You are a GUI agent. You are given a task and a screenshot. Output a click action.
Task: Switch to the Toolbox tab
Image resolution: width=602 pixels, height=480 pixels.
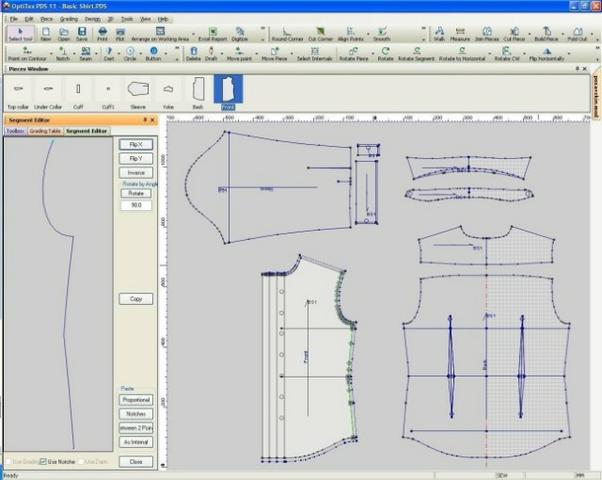point(15,131)
